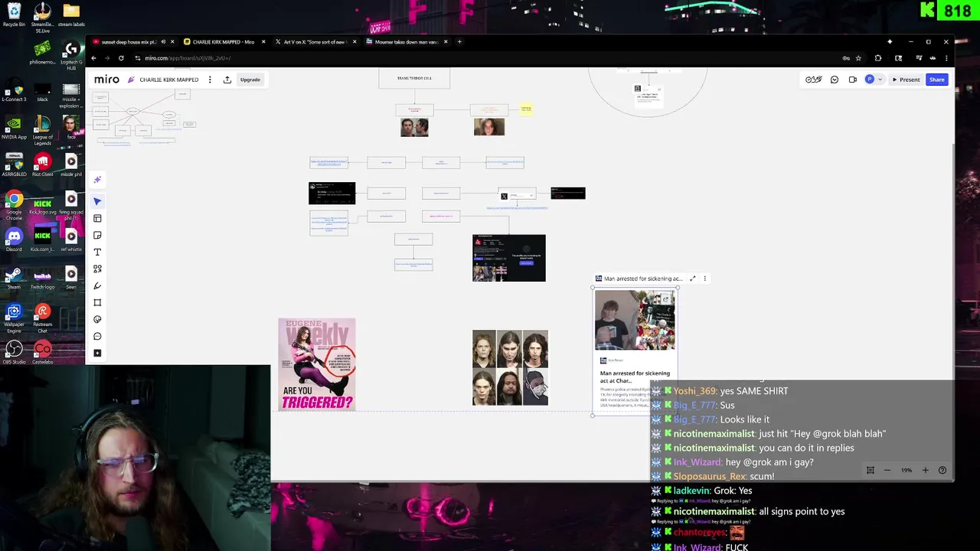
Task: Go back in Chrome
Action: (x=93, y=58)
